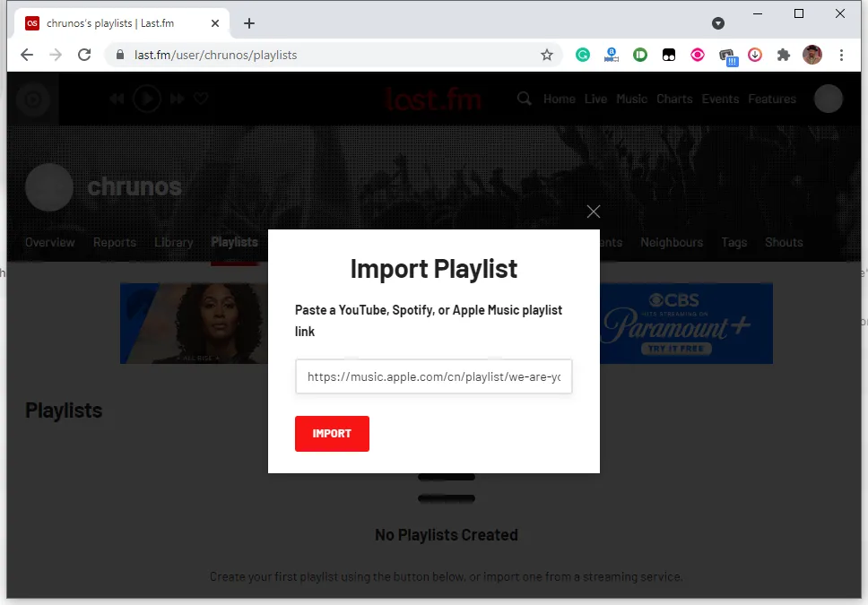Screen dimensions: 868x605
Task: Click the Last.fm logo
Action: click(x=433, y=99)
